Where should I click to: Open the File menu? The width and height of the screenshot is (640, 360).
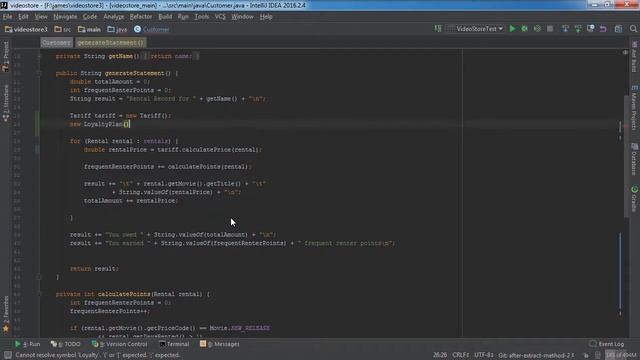coord(7,17)
